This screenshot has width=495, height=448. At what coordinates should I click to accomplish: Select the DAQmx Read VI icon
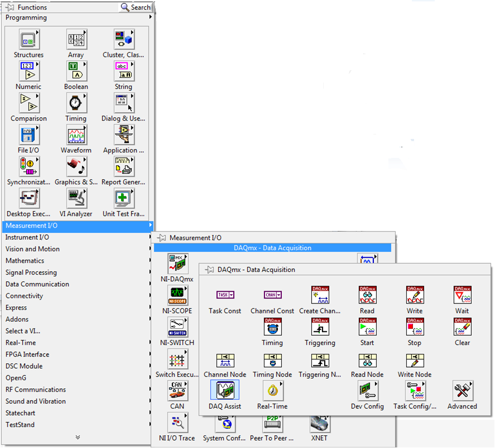(x=367, y=295)
